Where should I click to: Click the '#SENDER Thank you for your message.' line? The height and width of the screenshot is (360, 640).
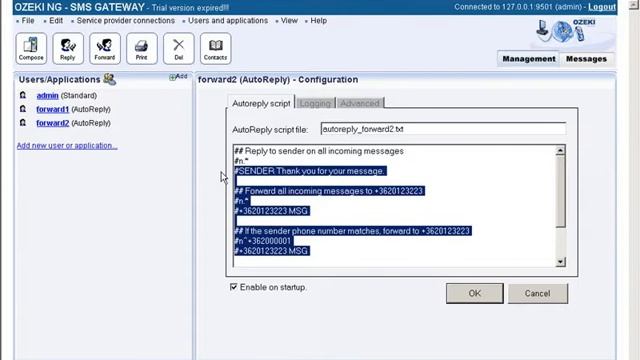(x=310, y=171)
